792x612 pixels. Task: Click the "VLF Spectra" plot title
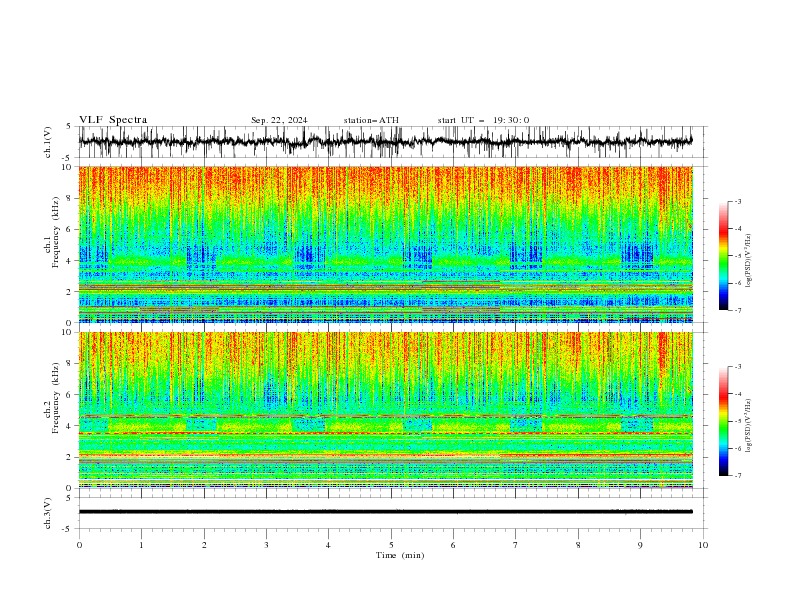(x=113, y=120)
